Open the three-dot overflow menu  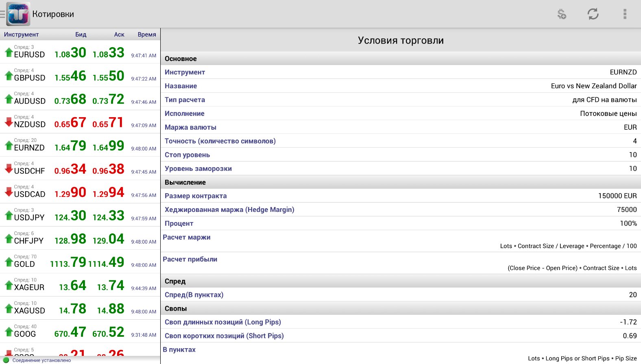(625, 14)
